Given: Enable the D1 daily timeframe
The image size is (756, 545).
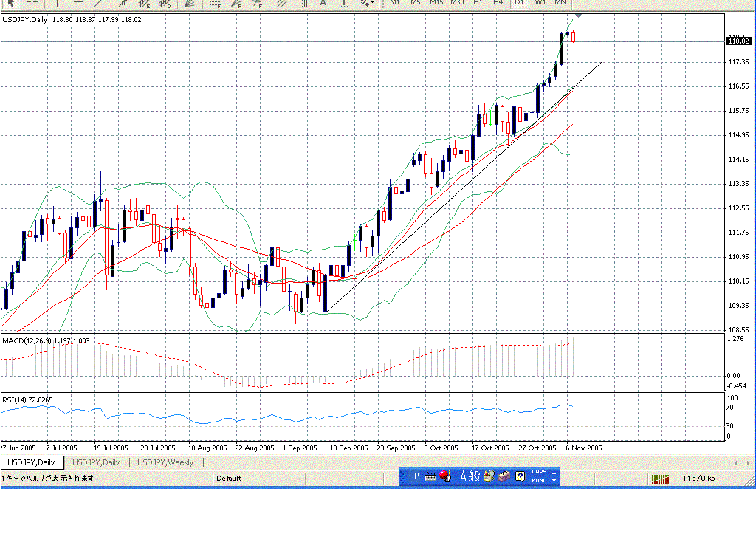Looking at the screenshot, I should click(519, 3).
